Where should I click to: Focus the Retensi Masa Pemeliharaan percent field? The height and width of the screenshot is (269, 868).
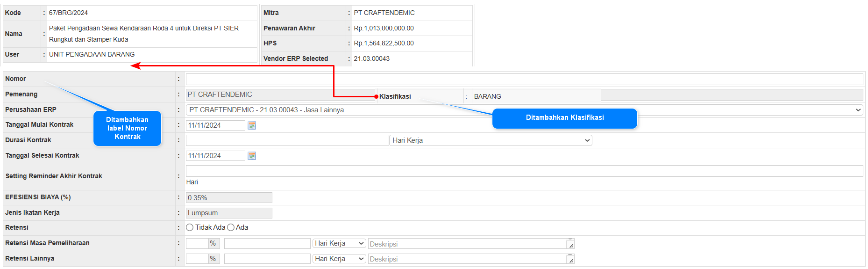197,243
